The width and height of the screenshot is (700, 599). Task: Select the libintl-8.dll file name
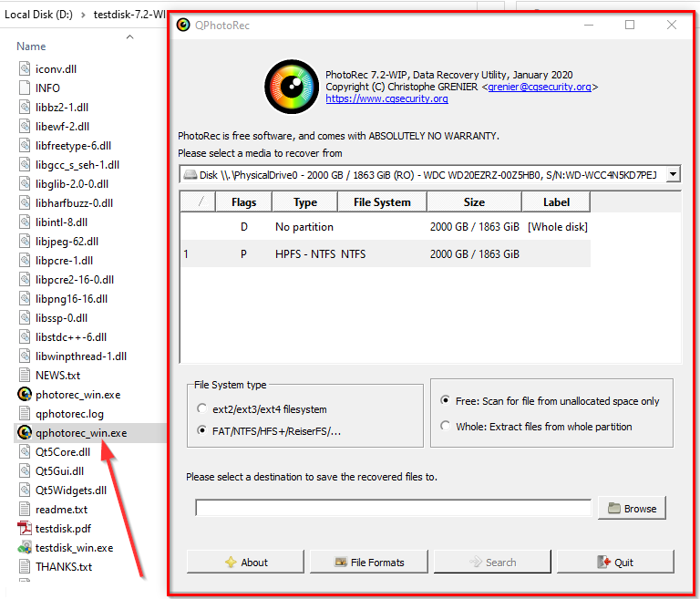click(x=62, y=222)
